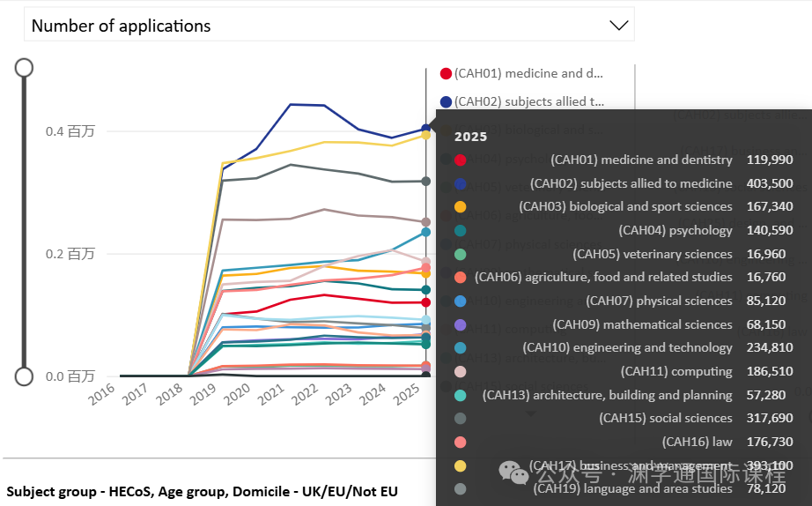
Task: Click the grey social sciences 2025 marker
Action: coord(426,182)
